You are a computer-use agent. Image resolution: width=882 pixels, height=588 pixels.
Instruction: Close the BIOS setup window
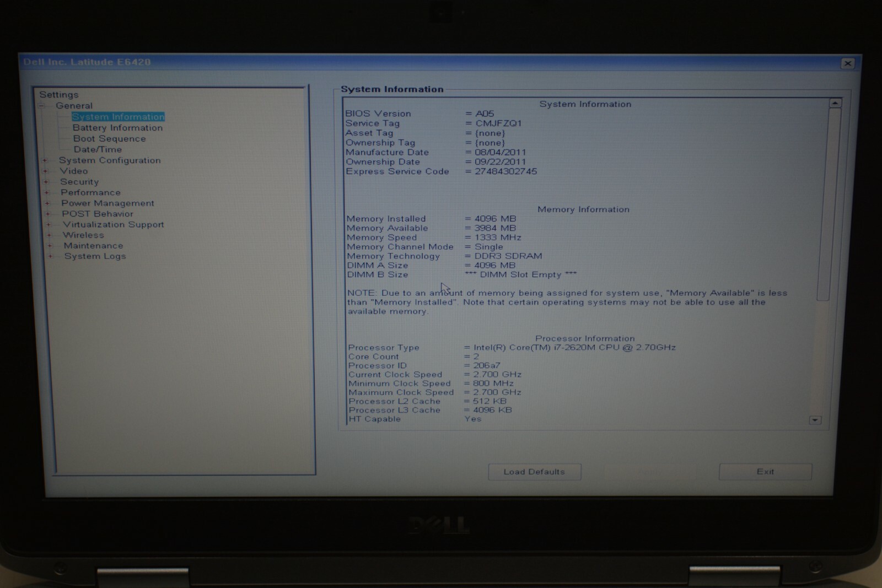(x=848, y=63)
